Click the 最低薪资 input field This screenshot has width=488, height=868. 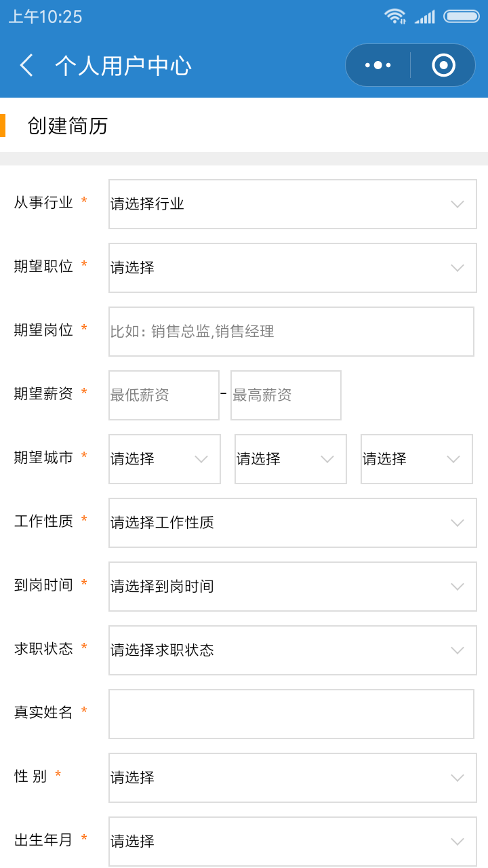(x=164, y=395)
